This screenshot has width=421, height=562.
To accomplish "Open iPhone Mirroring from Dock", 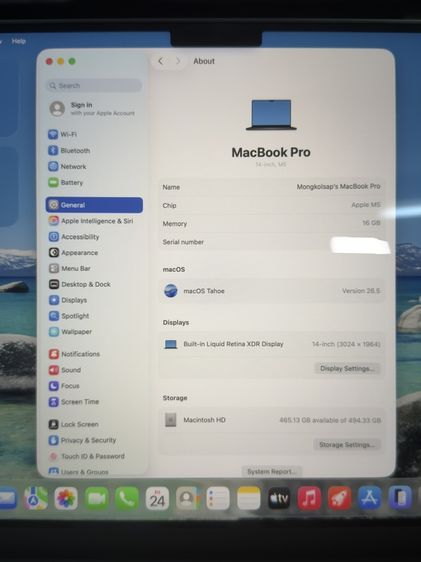I will point(400,498).
